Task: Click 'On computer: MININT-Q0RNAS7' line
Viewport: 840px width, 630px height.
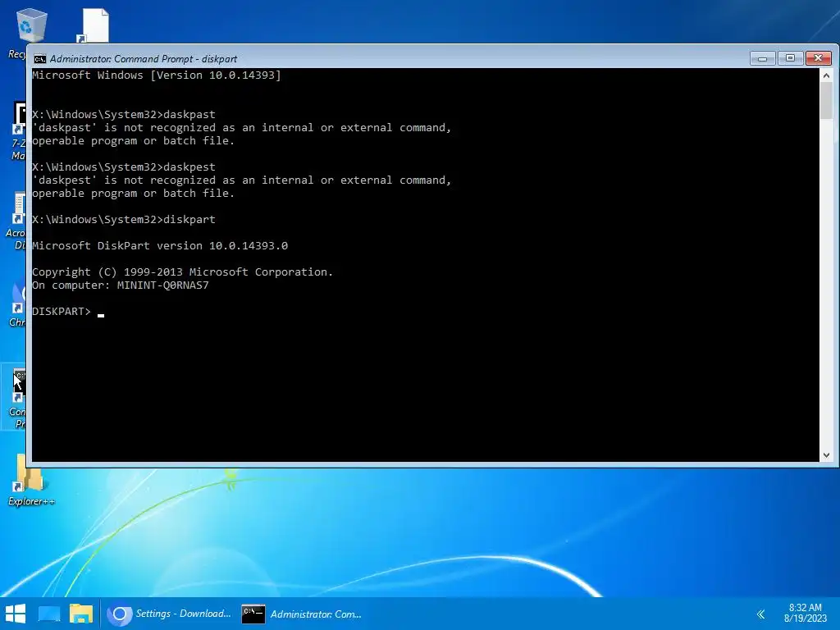Action: click(121, 285)
